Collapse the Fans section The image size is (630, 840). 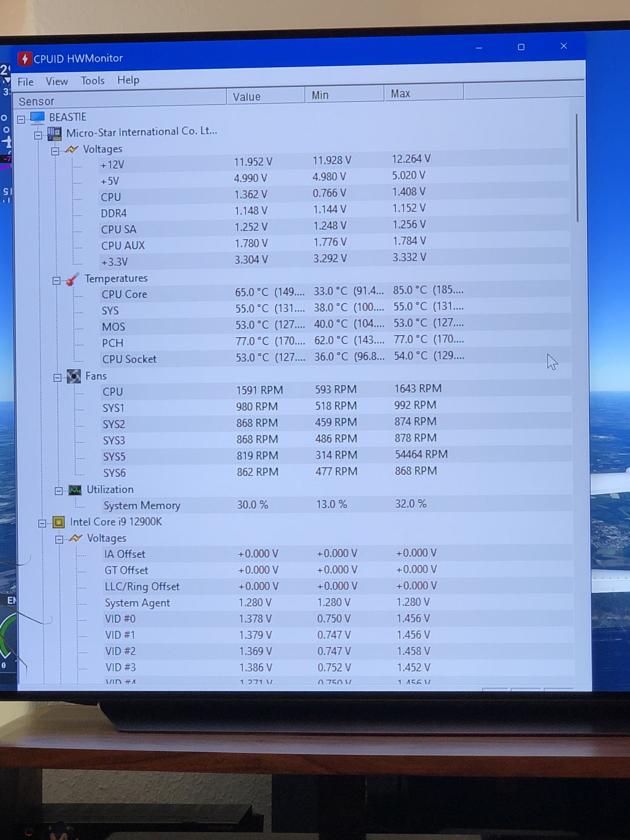[x=57, y=378]
